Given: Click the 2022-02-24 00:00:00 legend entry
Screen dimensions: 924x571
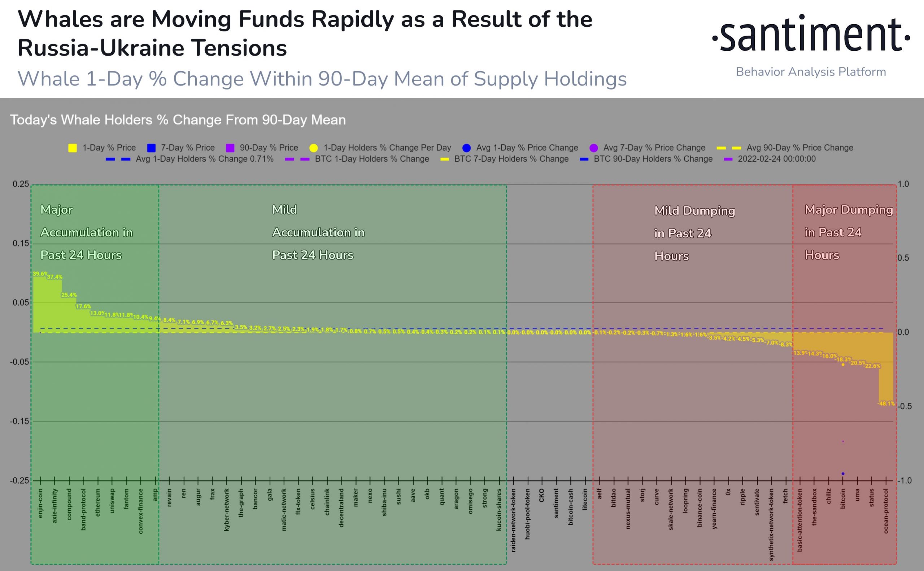Looking at the screenshot, I should tap(770, 159).
